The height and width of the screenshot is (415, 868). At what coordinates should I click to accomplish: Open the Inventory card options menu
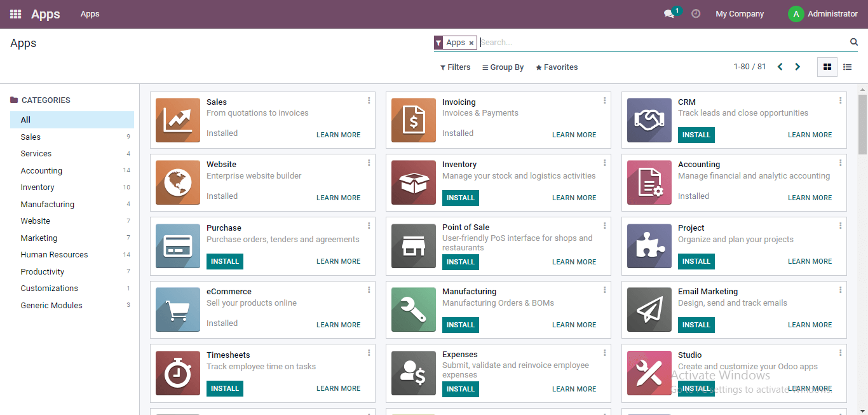tap(604, 163)
